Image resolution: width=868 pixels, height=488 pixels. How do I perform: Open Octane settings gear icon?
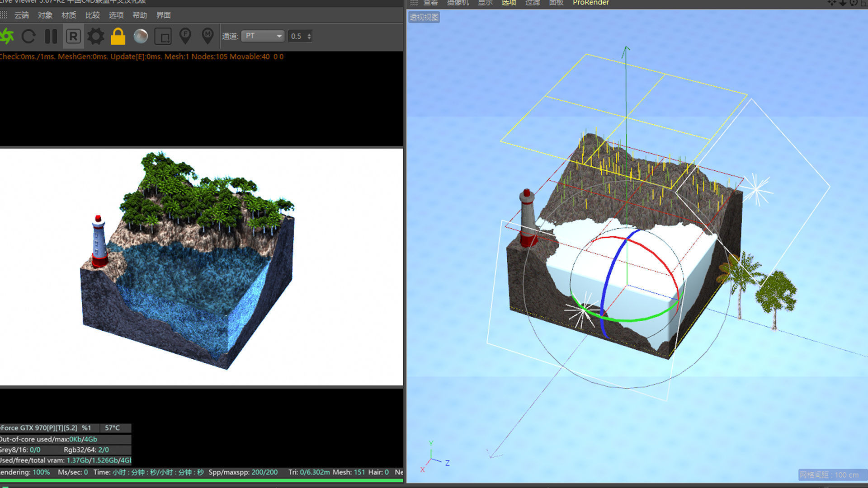95,36
